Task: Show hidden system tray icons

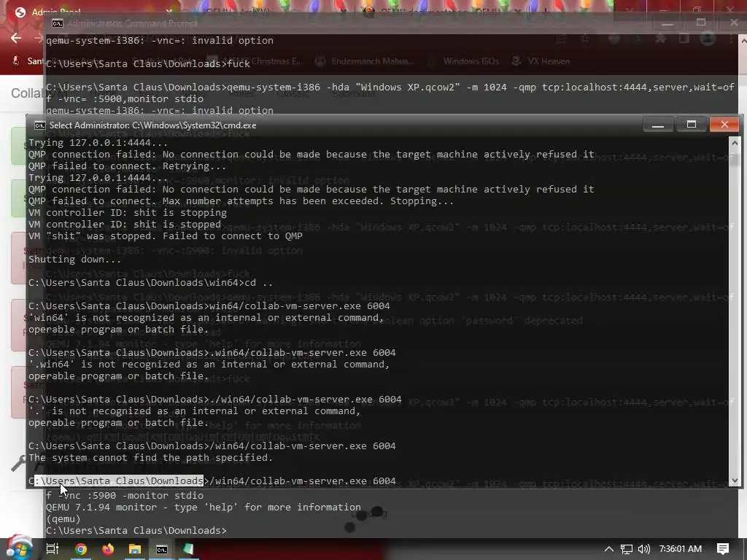Action: click(x=609, y=549)
